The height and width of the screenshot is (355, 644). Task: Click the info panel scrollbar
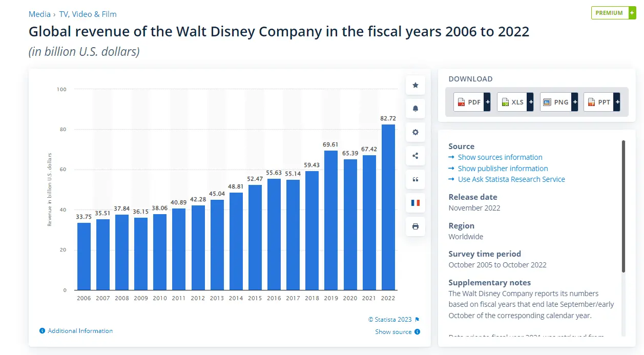[623, 205]
